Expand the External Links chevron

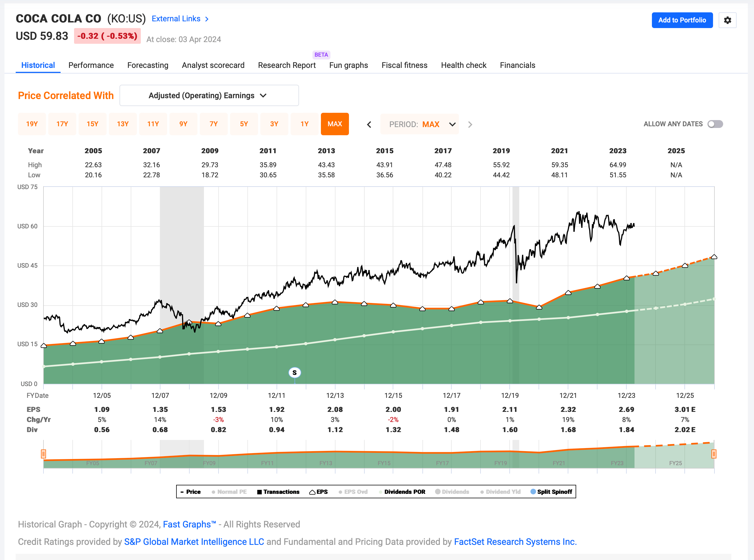207,19
